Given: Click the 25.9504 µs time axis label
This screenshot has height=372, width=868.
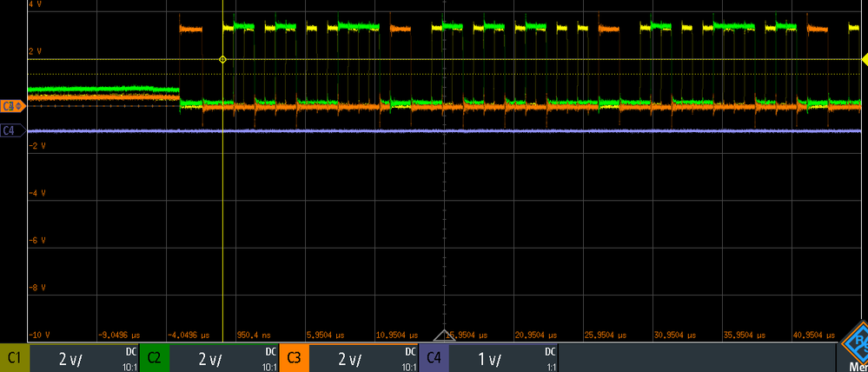Looking at the screenshot, I should click(605, 335).
